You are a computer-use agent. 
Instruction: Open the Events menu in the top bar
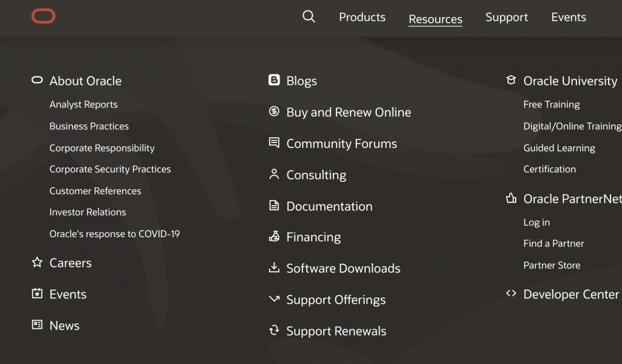569,18
